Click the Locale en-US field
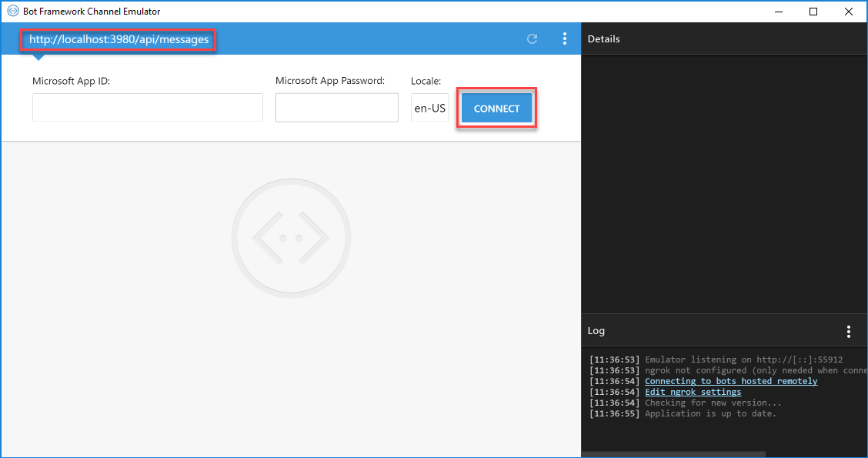The image size is (868, 458). click(x=429, y=108)
